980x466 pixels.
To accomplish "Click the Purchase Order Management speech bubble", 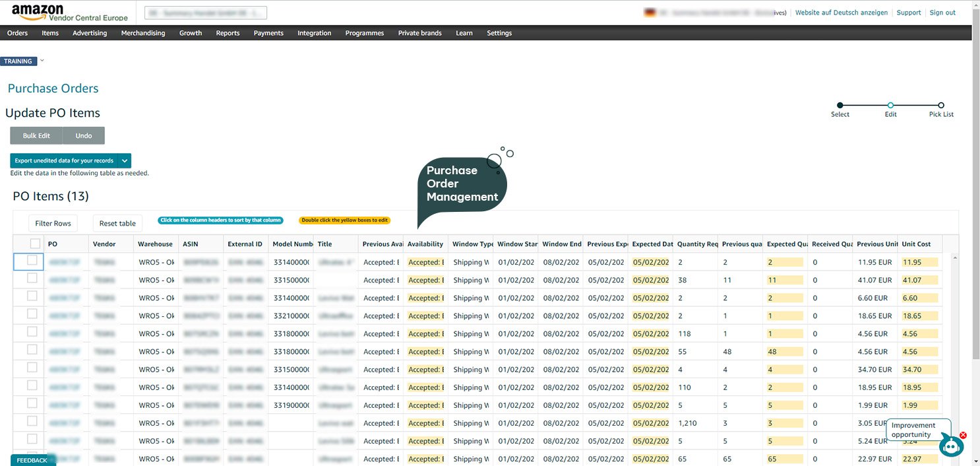I will pyautogui.click(x=462, y=184).
